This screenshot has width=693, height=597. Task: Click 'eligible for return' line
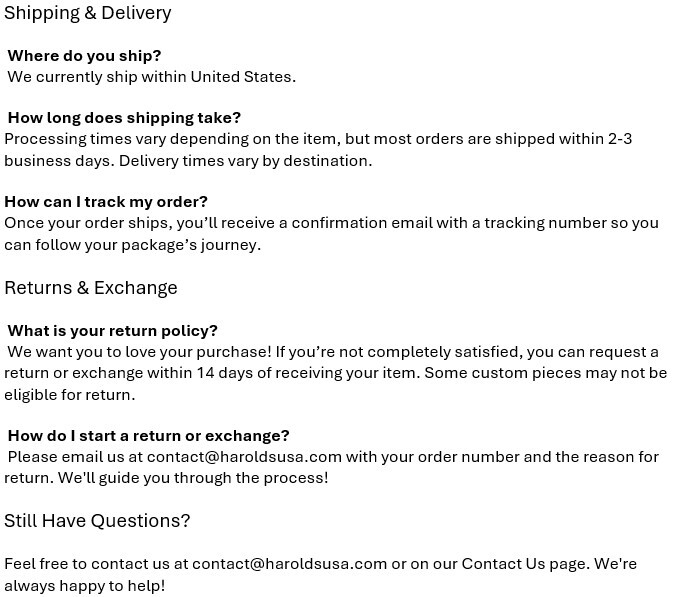click(69, 395)
